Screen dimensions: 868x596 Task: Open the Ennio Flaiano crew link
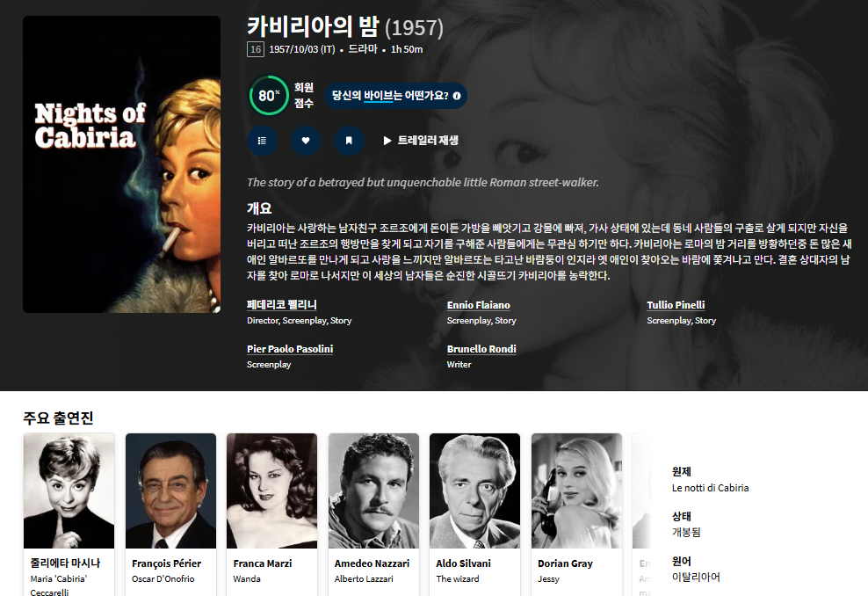(478, 305)
